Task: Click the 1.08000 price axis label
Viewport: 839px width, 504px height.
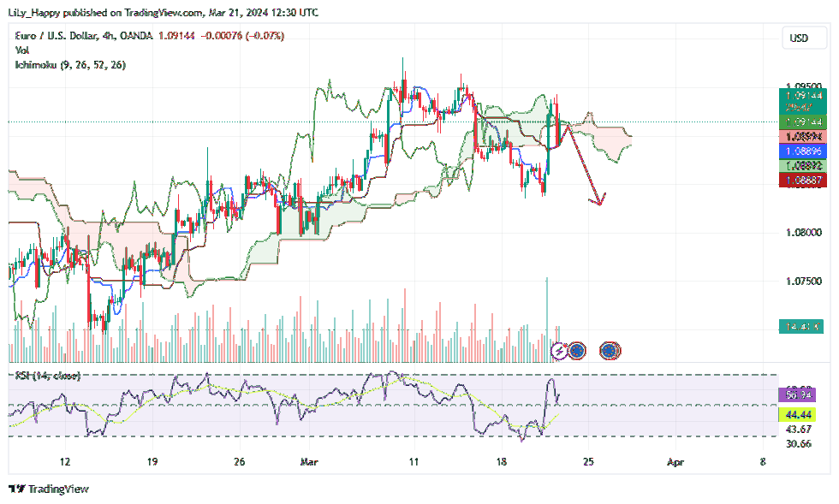Action: pos(804,233)
